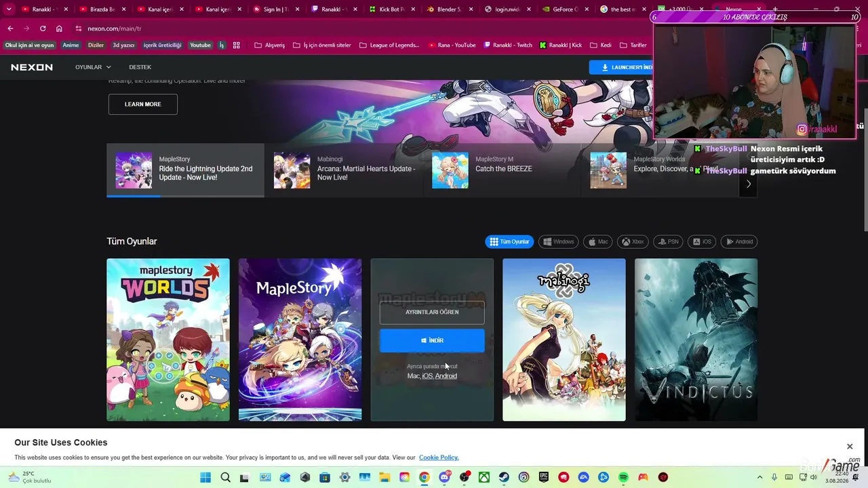Filter games by Xbox platform

633,241
